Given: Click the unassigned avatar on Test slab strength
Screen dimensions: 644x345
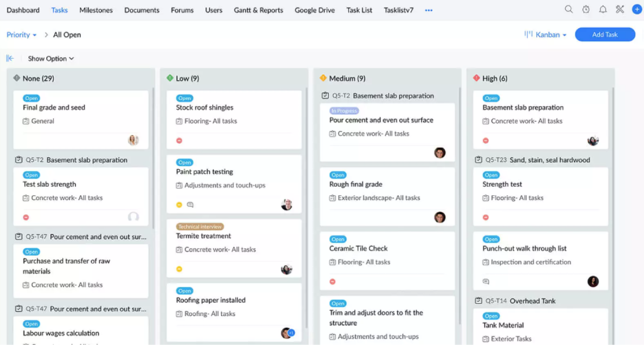Looking at the screenshot, I should tap(133, 217).
